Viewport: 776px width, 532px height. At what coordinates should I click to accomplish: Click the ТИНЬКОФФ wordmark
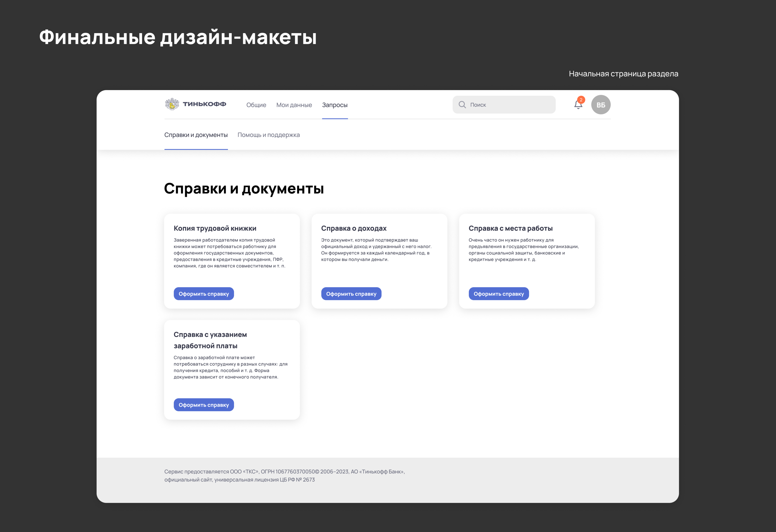(204, 104)
